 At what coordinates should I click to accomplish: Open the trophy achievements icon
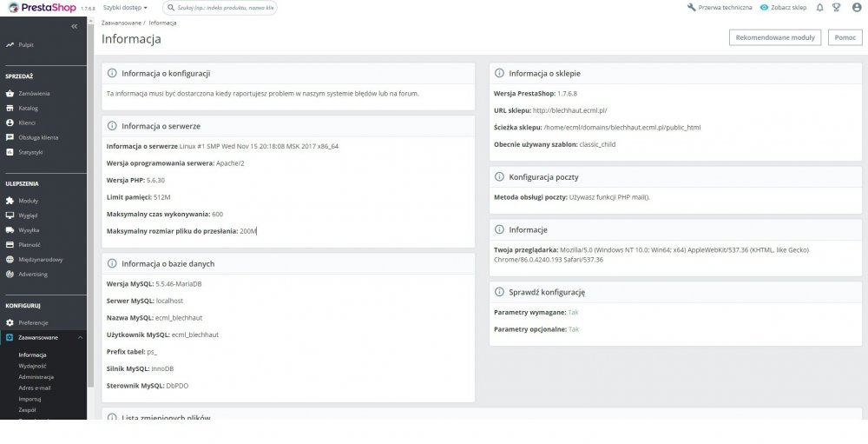coord(837,8)
